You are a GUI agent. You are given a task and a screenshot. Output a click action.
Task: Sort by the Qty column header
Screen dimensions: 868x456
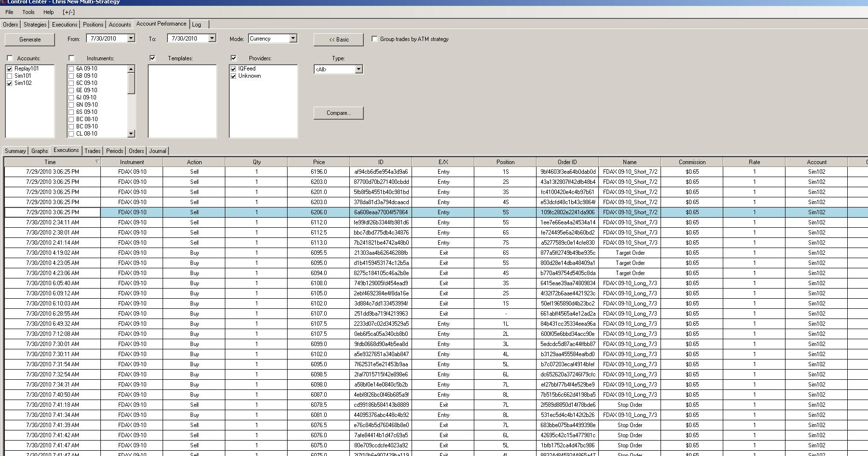[x=256, y=162]
